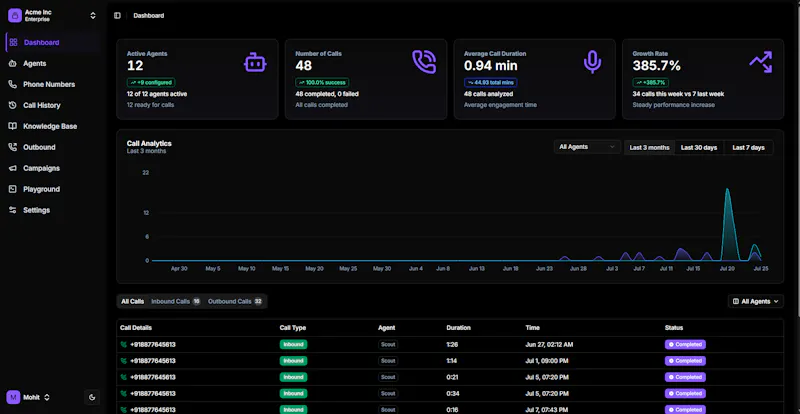This screenshot has width=800, height=414.
Task: Click the Call Analytics heading
Action: click(x=149, y=143)
